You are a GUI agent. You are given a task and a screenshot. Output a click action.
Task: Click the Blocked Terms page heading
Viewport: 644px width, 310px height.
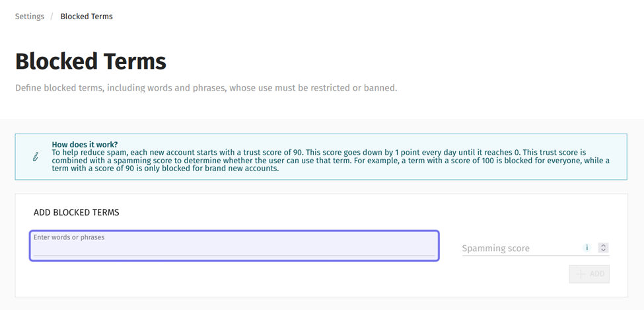point(90,61)
